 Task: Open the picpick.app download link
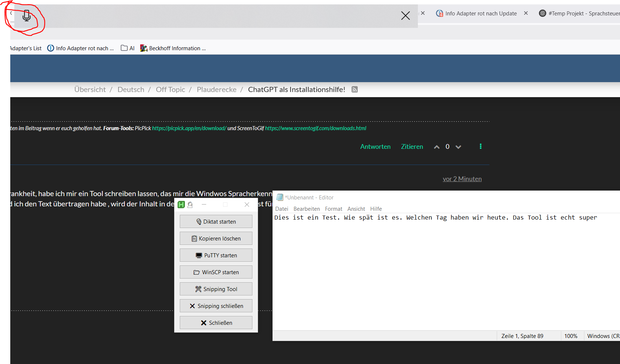coord(189,128)
